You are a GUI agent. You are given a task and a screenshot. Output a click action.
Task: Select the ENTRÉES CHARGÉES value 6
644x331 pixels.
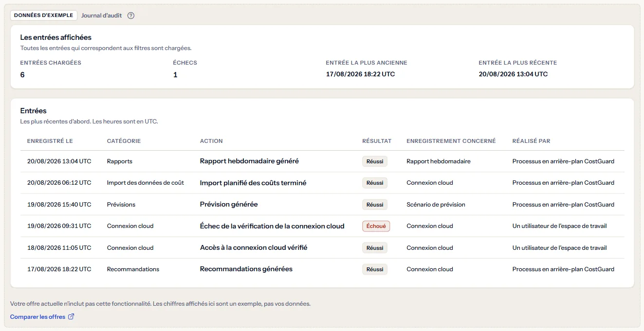point(22,75)
